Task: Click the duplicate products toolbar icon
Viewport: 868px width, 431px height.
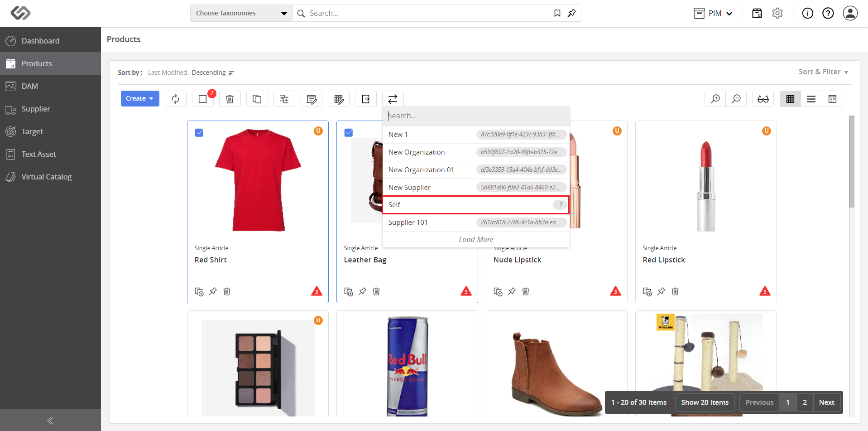Action: point(257,99)
